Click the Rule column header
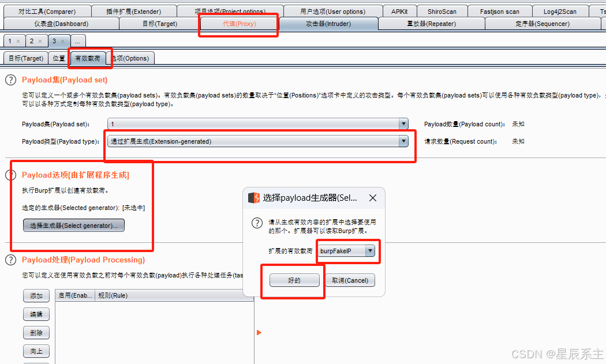Screen dimensions: 606x364 (174, 295)
